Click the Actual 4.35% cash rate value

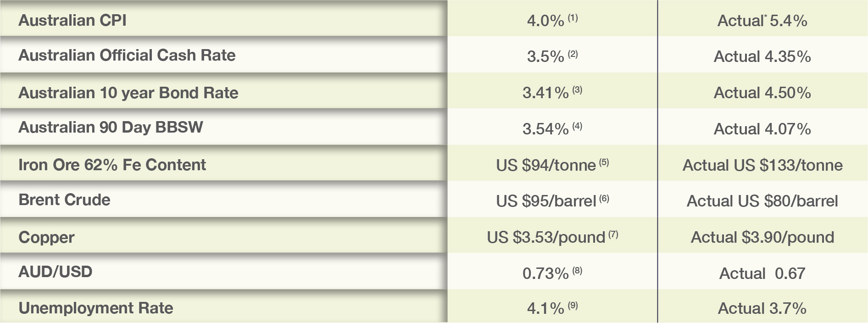point(762,56)
